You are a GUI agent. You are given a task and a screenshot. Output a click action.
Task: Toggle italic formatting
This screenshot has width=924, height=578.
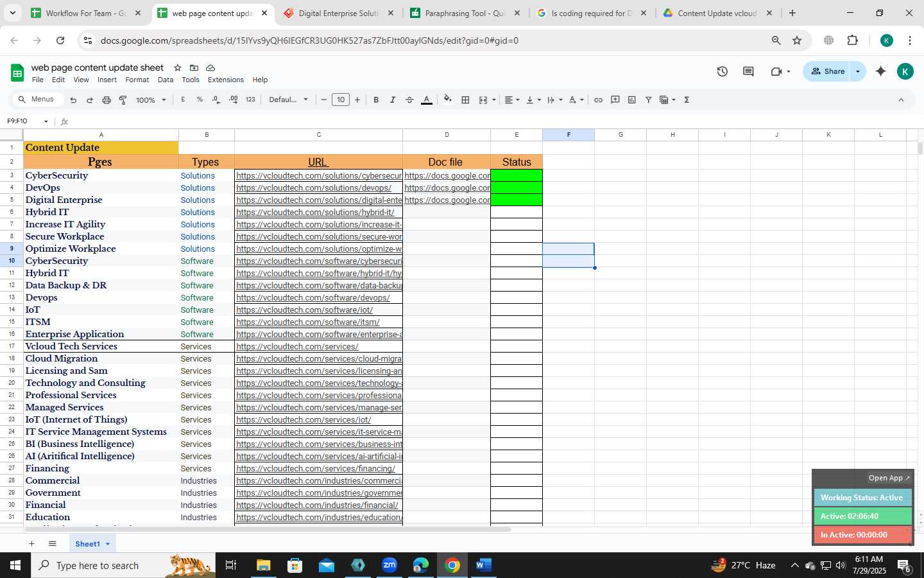point(393,100)
